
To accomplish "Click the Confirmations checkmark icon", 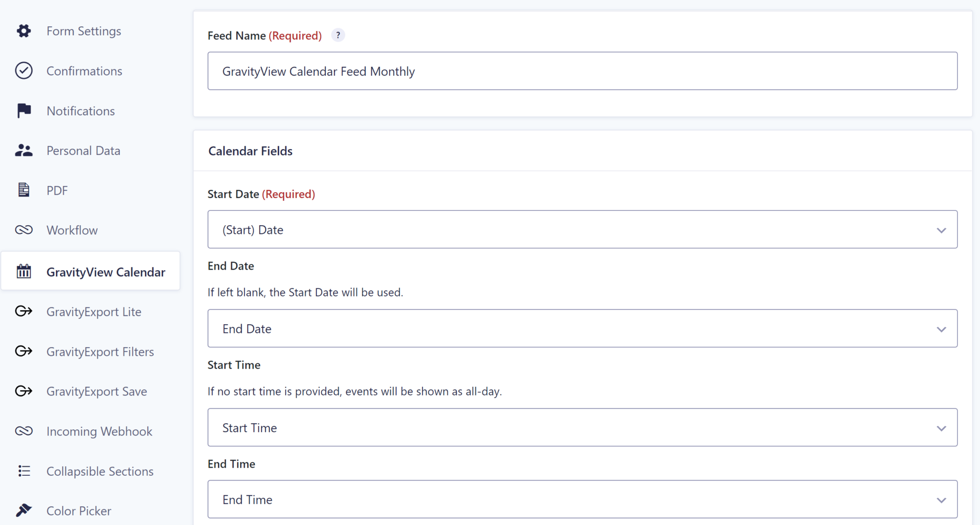I will [x=23, y=71].
